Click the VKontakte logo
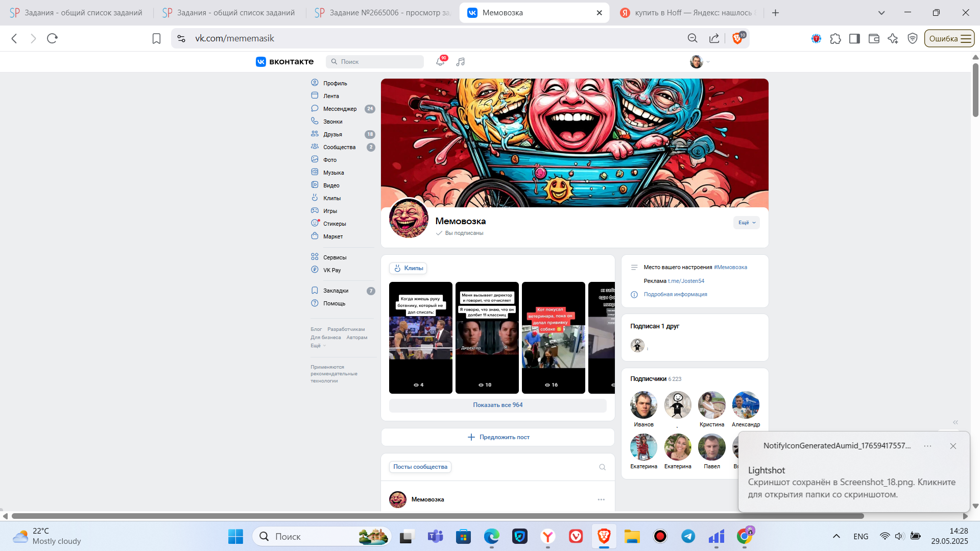The width and height of the screenshot is (980, 551). click(284, 62)
